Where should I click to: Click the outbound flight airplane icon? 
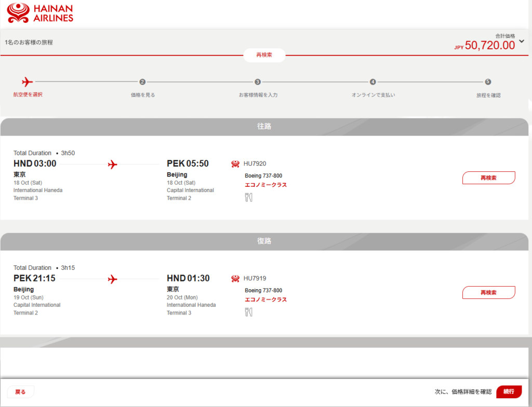pyautogui.click(x=112, y=165)
